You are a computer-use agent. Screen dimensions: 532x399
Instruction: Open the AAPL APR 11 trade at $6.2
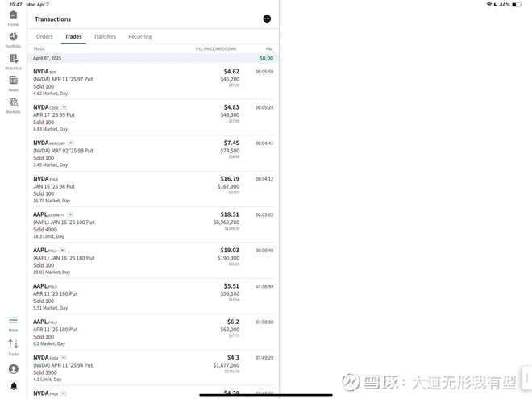click(x=153, y=332)
